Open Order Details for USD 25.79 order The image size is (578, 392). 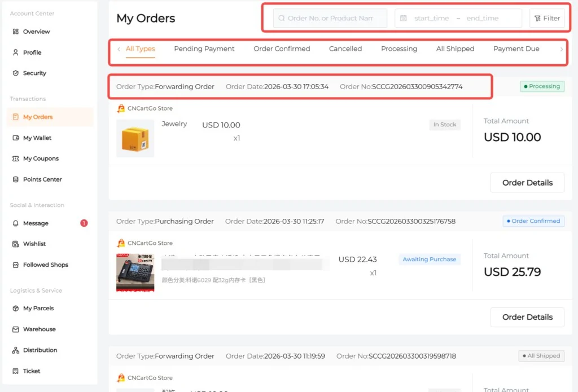pyautogui.click(x=527, y=317)
